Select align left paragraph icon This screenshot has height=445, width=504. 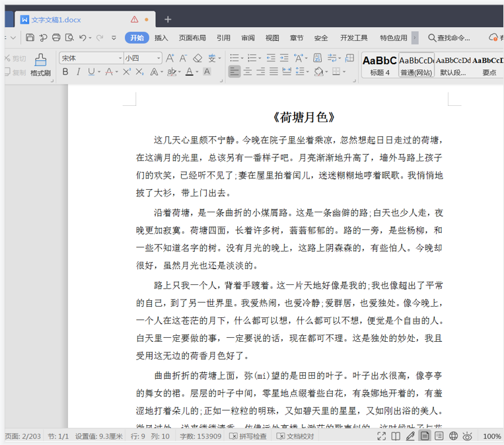click(234, 71)
